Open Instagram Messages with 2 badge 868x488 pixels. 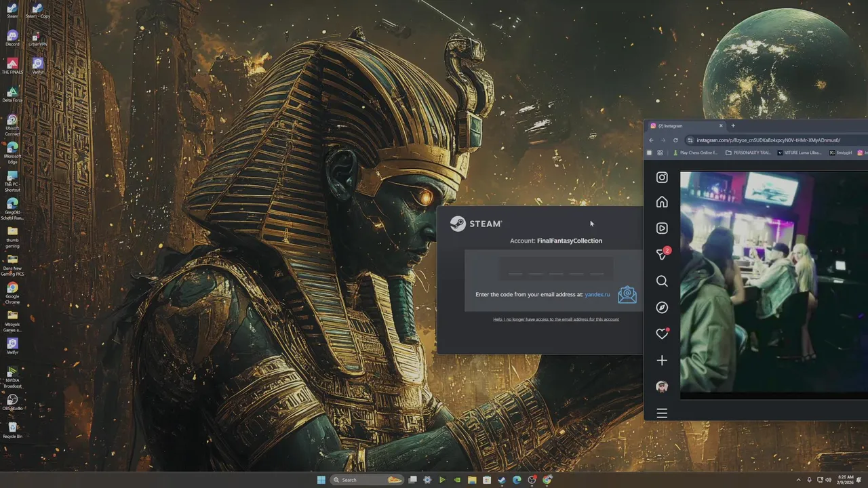pyautogui.click(x=663, y=254)
